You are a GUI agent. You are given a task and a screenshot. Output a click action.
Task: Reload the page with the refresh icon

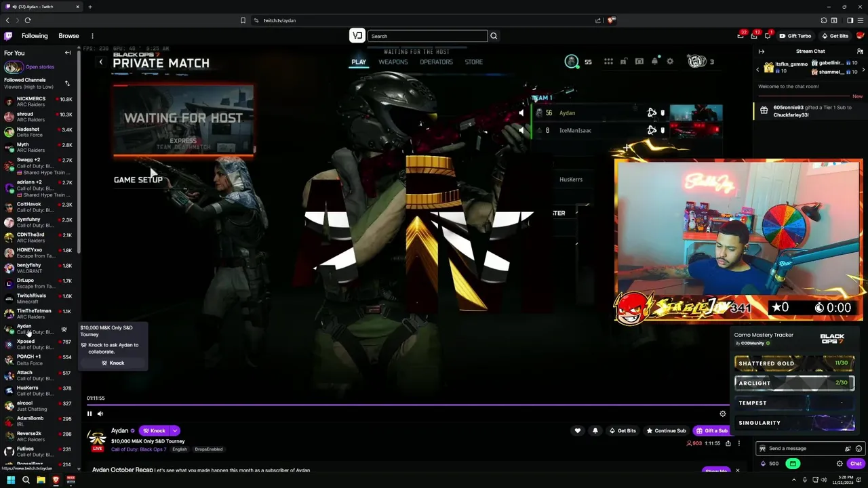pyautogui.click(x=28, y=20)
